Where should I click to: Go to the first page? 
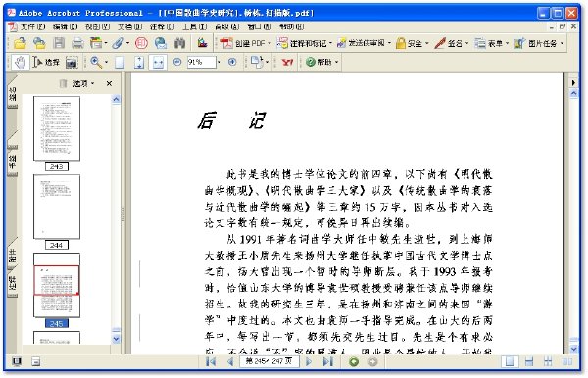(211, 361)
